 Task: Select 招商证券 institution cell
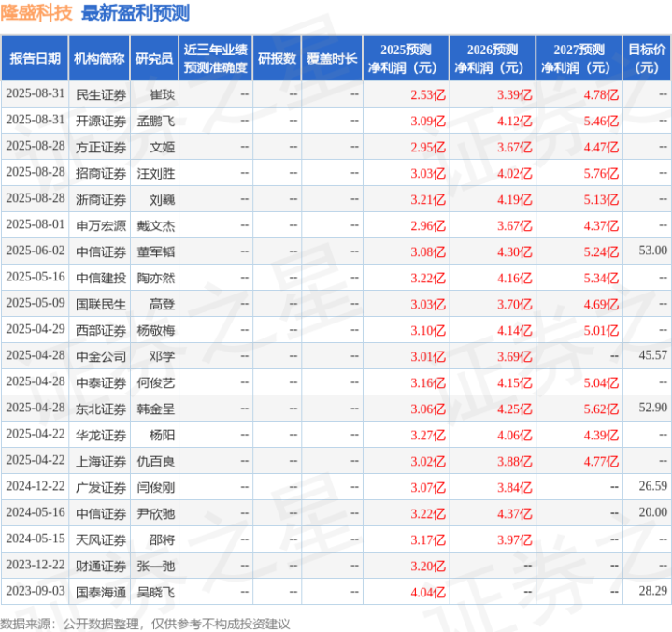pyautogui.click(x=101, y=173)
